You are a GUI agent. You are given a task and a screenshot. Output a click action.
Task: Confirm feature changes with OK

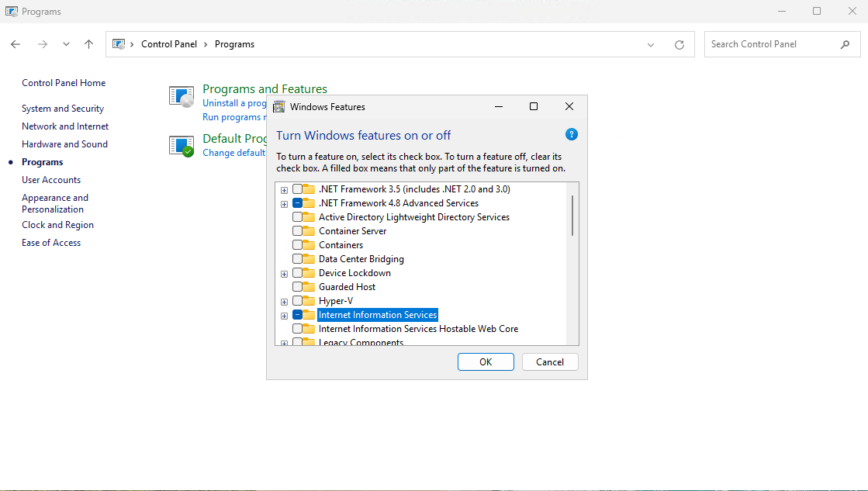(x=486, y=362)
